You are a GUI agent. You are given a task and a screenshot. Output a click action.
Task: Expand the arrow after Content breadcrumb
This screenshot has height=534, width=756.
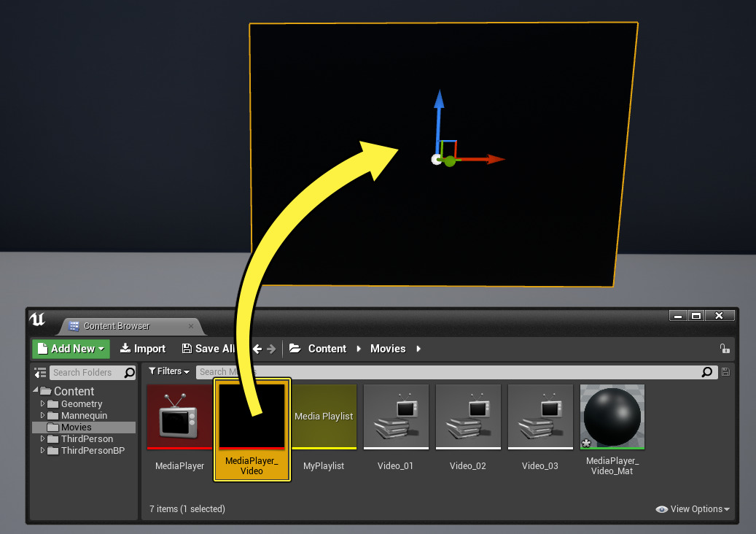tap(359, 349)
